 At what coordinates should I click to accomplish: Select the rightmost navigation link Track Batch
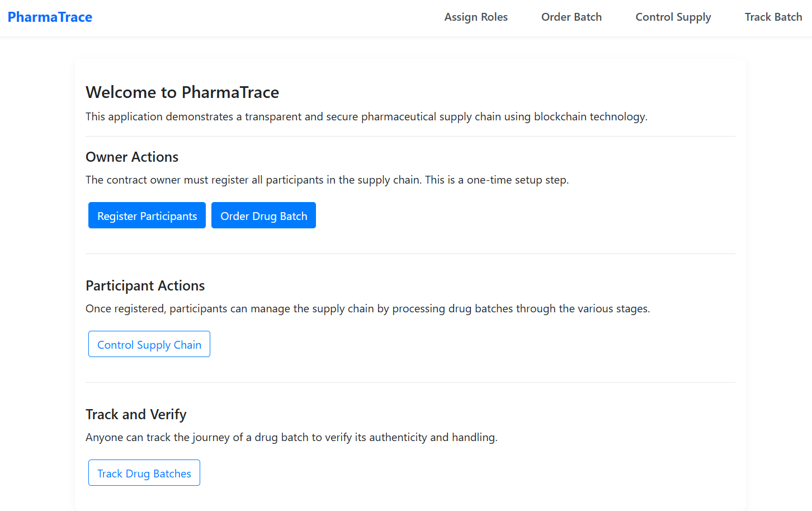click(773, 17)
